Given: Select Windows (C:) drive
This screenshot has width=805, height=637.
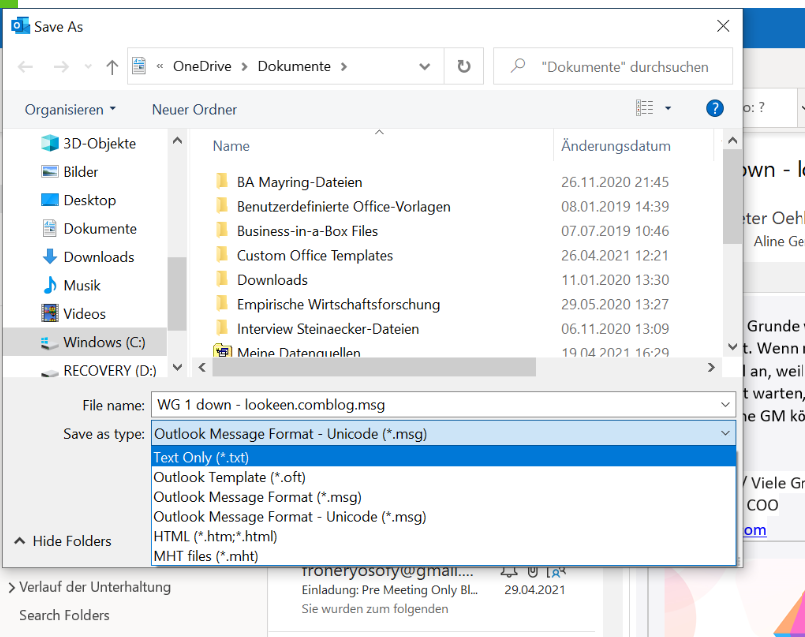Looking at the screenshot, I should tap(104, 342).
